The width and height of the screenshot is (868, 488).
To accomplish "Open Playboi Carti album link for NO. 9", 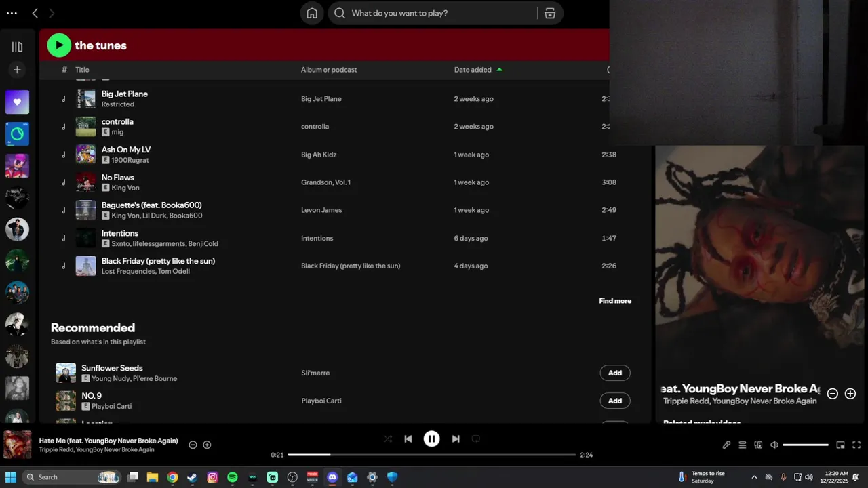I will (x=321, y=401).
